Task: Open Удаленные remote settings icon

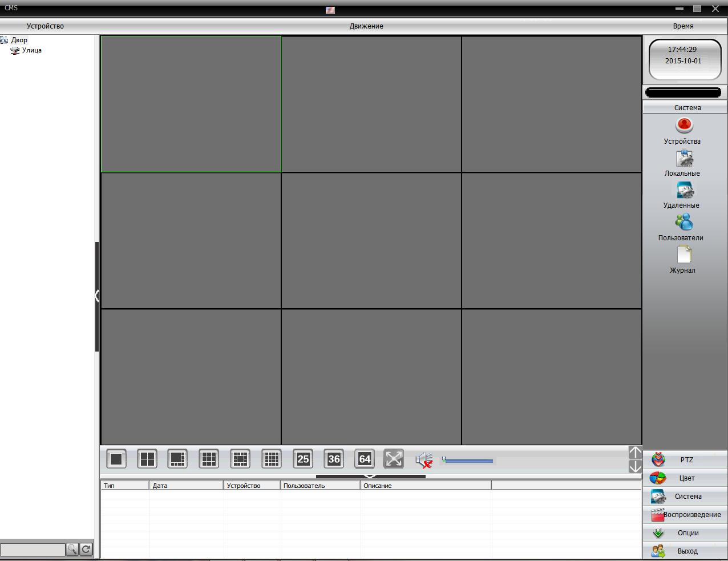Action: [x=684, y=190]
